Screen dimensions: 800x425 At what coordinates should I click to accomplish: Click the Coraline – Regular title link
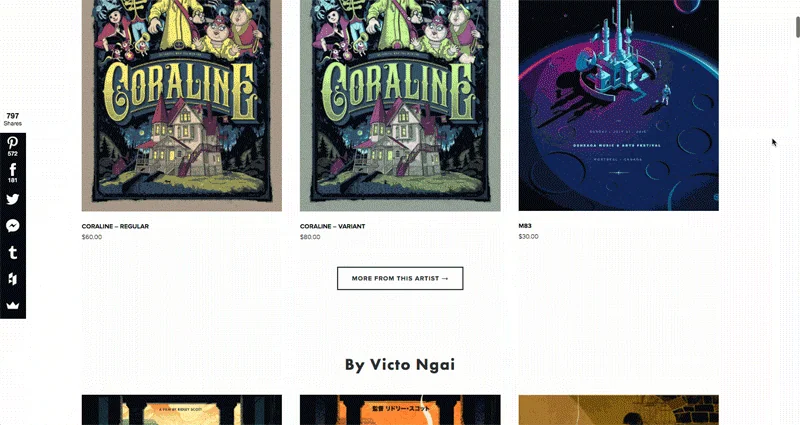point(115,226)
